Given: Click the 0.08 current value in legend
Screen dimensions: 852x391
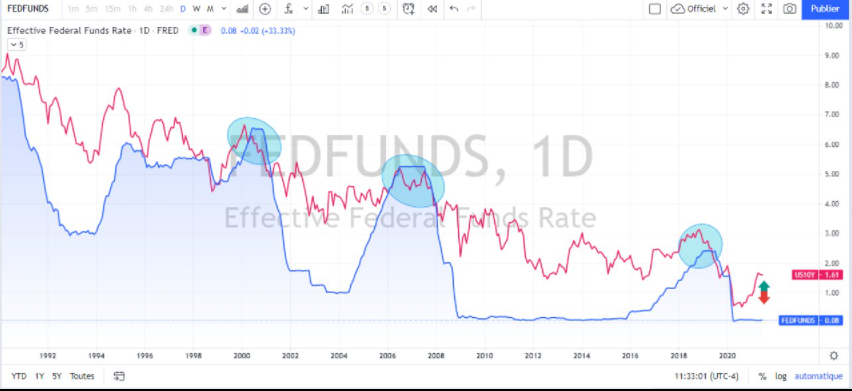Looking at the screenshot, I should click(x=228, y=31).
